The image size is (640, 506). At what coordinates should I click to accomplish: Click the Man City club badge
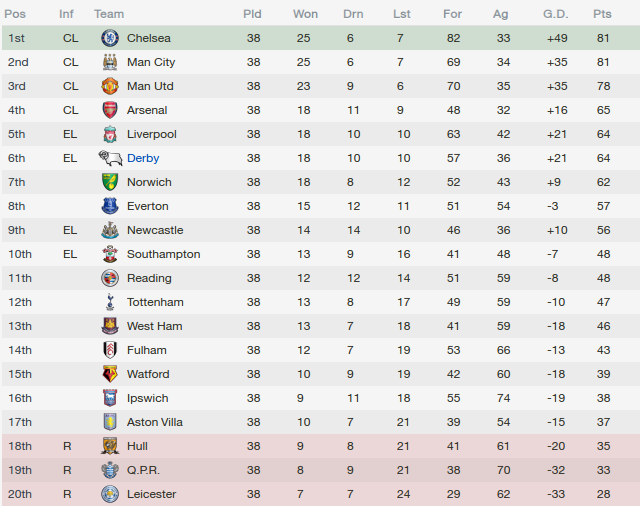pos(110,62)
